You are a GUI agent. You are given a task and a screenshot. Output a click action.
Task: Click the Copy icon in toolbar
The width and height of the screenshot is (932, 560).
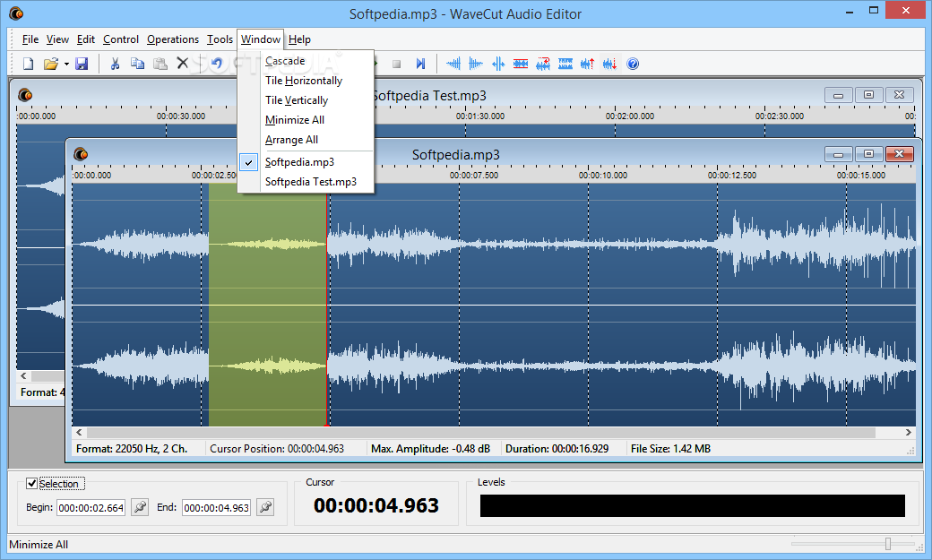[137, 64]
